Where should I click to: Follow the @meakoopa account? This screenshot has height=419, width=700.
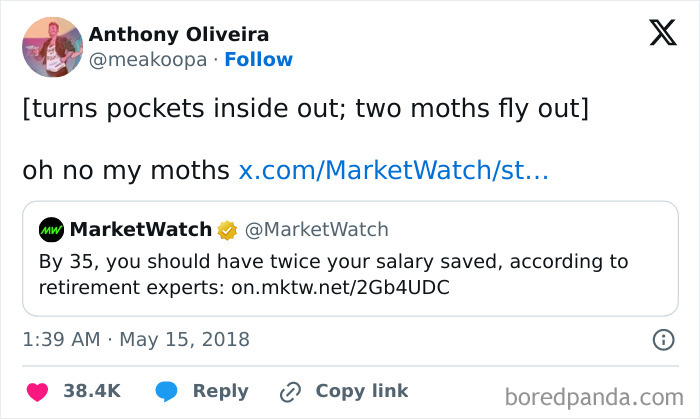tap(259, 59)
